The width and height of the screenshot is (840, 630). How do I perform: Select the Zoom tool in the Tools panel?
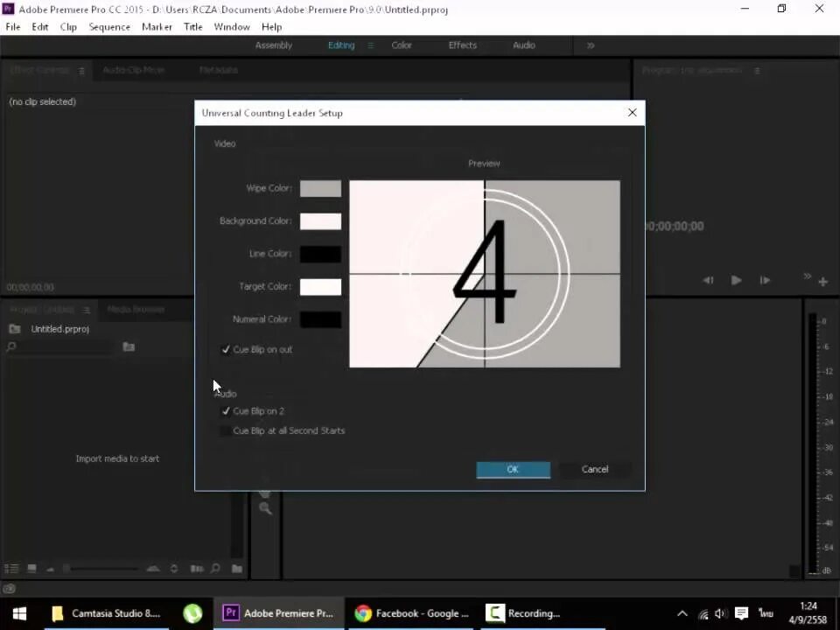click(265, 508)
